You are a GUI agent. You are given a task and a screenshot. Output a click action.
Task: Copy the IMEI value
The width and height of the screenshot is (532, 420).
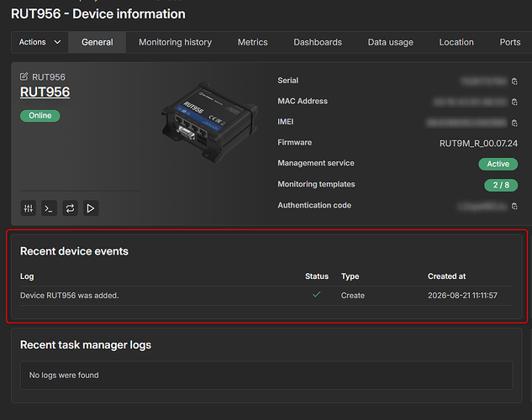pos(514,123)
